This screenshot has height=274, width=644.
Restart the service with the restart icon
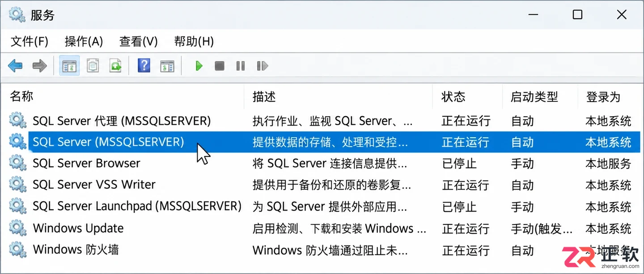coord(263,66)
